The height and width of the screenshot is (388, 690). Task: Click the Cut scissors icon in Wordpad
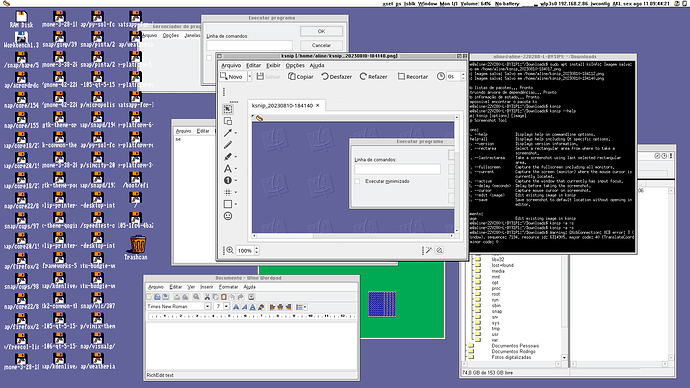(x=207, y=297)
